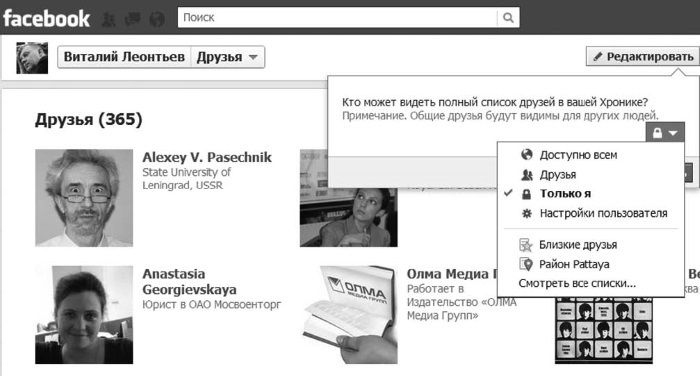Image resolution: width=700 pixels, height=376 pixels.
Task: Click the ОЛМА Медиа Групп book photo
Action: click(x=349, y=315)
